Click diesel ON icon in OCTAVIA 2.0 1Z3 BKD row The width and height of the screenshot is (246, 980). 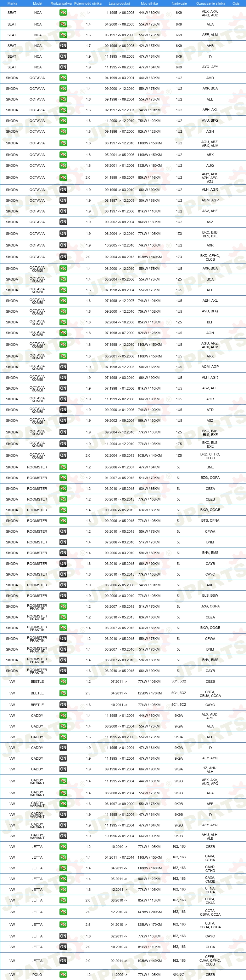click(63, 257)
